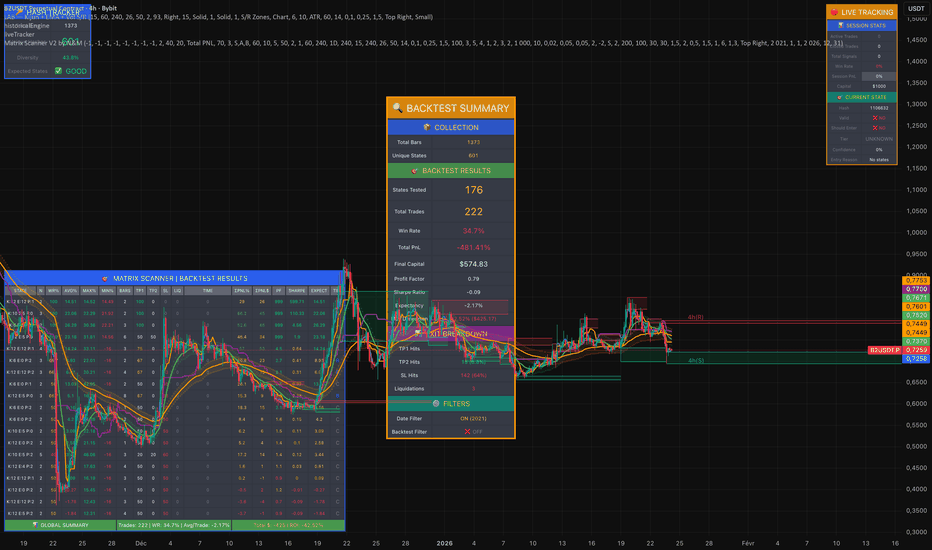This screenshot has height=550, width=932.
Task: Click the purple 0,7700 price axis tag
Action: coord(916,289)
